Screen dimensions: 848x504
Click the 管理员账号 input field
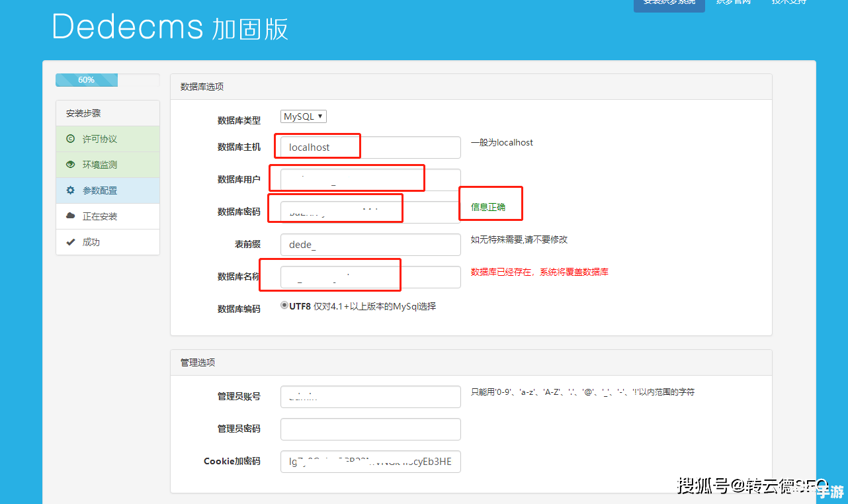pos(370,397)
